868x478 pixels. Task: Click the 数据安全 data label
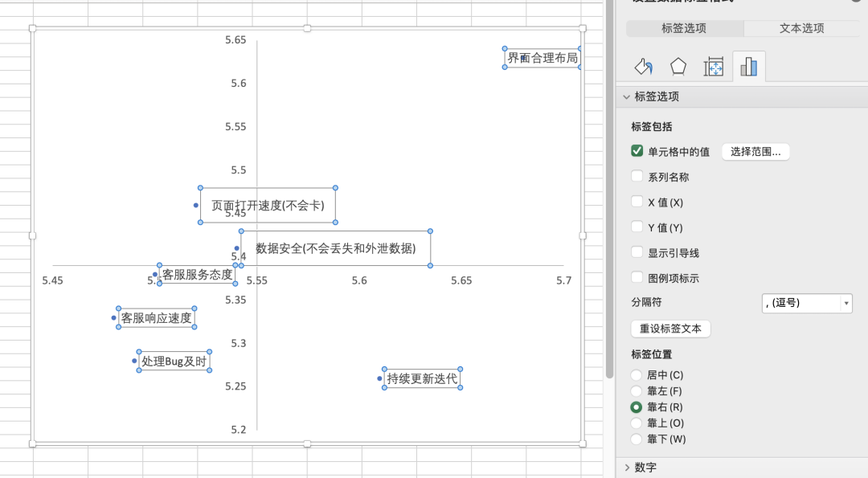pyautogui.click(x=335, y=248)
